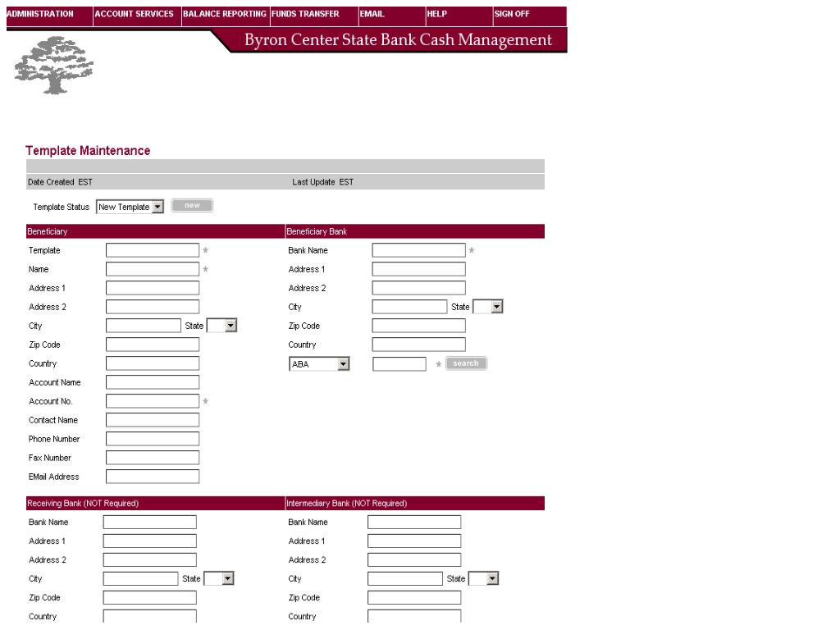Click the Beneficiary Country field
The width and height of the screenshot is (840, 630).
(153, 363)
